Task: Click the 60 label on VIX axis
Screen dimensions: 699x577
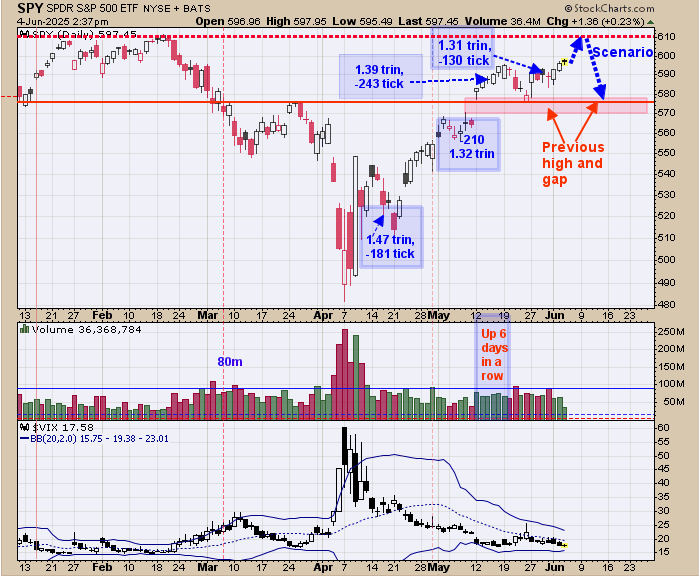Action: (663, 428)
